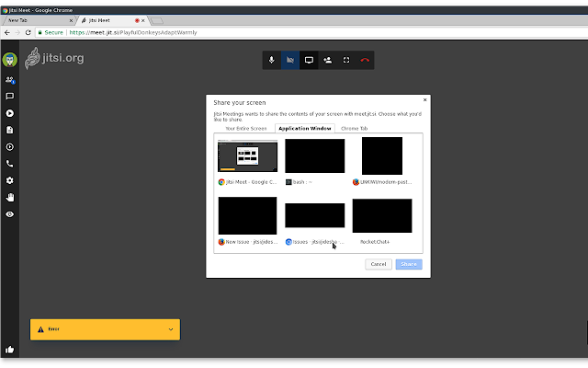Expand the Error notification chevron
The height and width of the screenshot is (368, 588).
pos(171,329)
